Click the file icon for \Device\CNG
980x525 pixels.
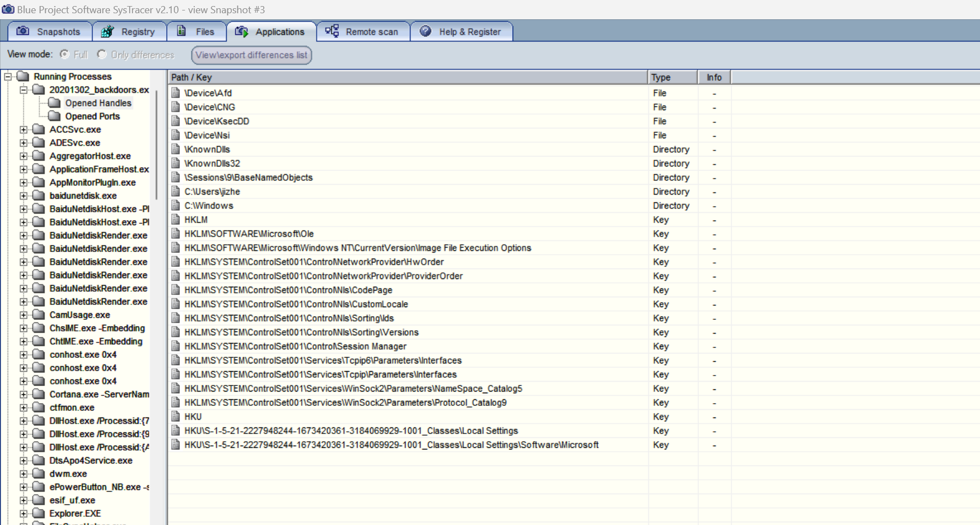(175, 107)
